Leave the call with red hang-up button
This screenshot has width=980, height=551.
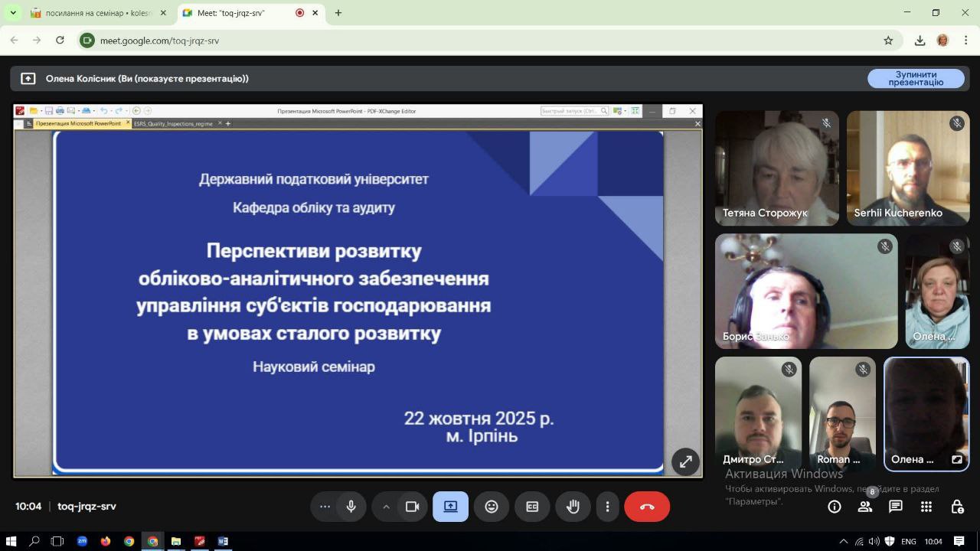[647, 507]
